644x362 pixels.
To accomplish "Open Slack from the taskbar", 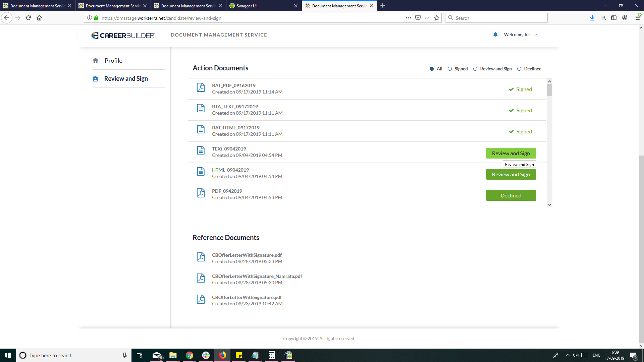I will coord(206,355).
